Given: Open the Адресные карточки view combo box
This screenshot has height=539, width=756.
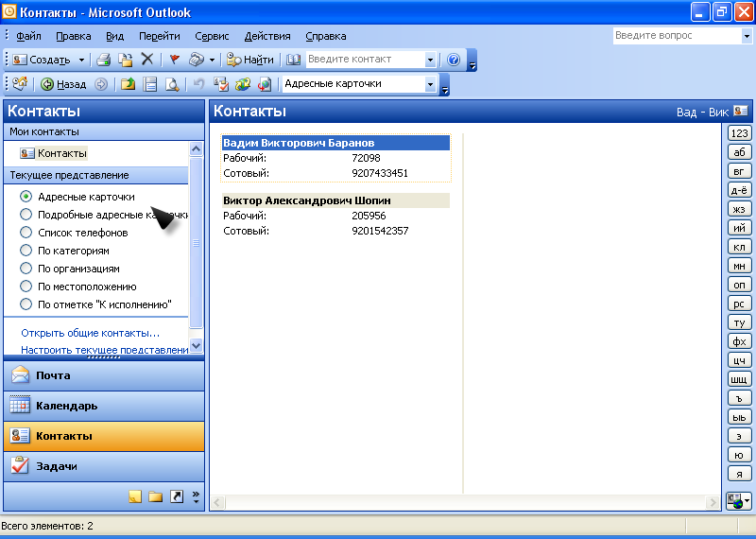Looking at the screenshot, I should pyautogui.click(x=359, y=84).
